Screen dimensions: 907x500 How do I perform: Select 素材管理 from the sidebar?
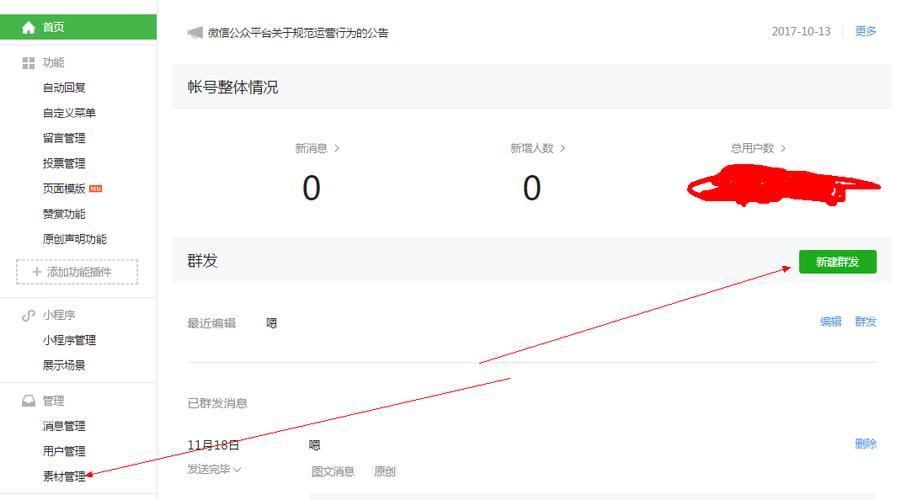coord(64,476)
